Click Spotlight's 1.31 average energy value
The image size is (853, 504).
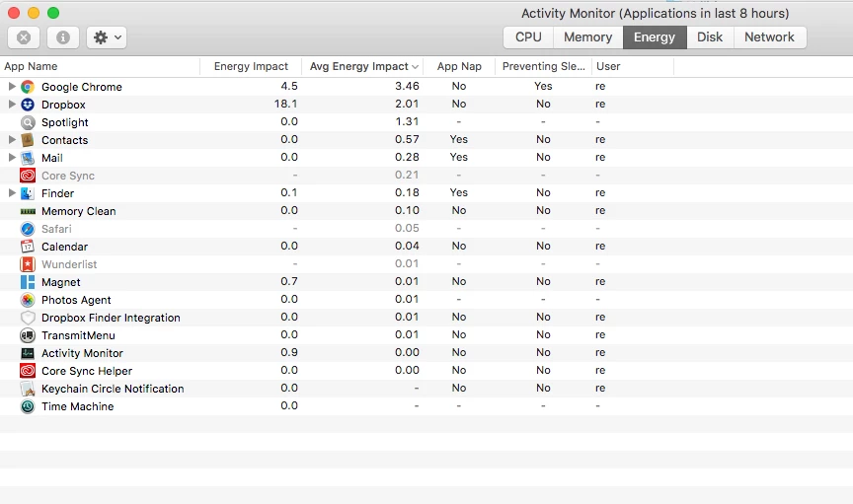click(407, 121)
